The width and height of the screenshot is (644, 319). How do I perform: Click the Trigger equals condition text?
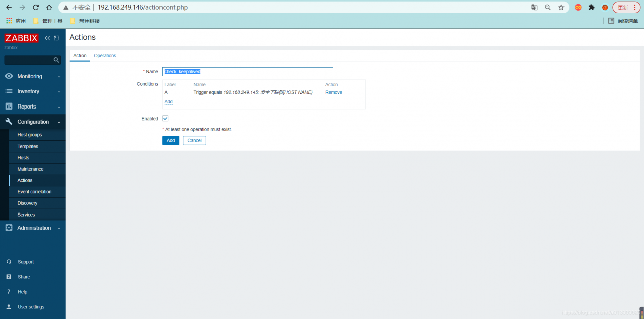pyautogui.click(x=253, y=92)
